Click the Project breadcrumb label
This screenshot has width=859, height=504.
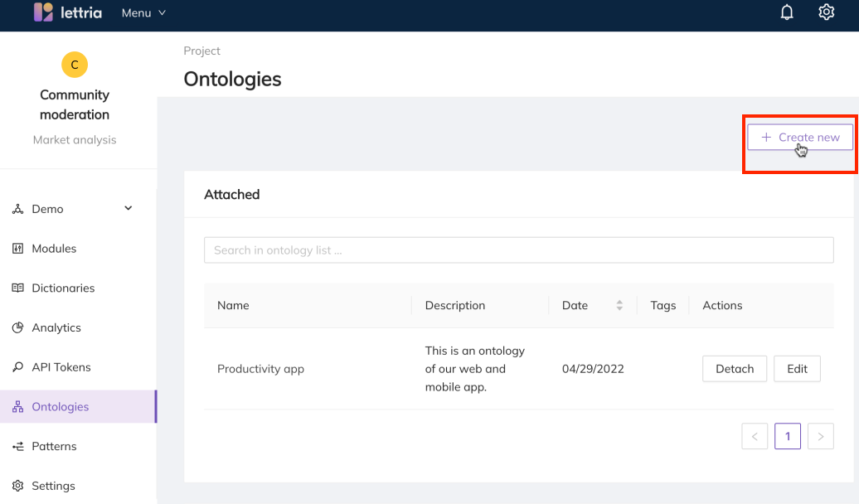coord(201,51)
